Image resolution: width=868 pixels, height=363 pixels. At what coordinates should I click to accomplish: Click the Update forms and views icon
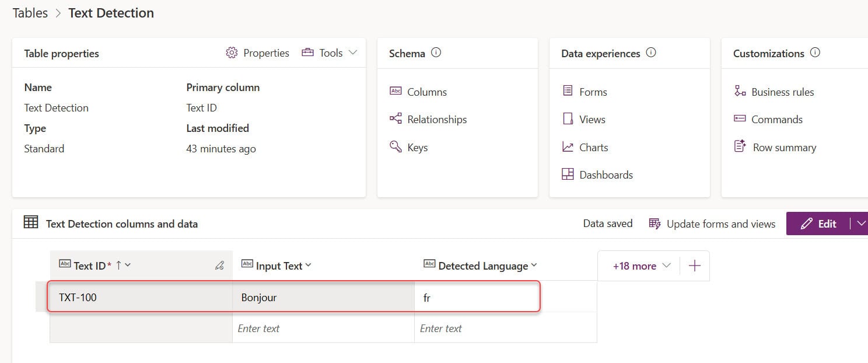[x=654, y=224]
